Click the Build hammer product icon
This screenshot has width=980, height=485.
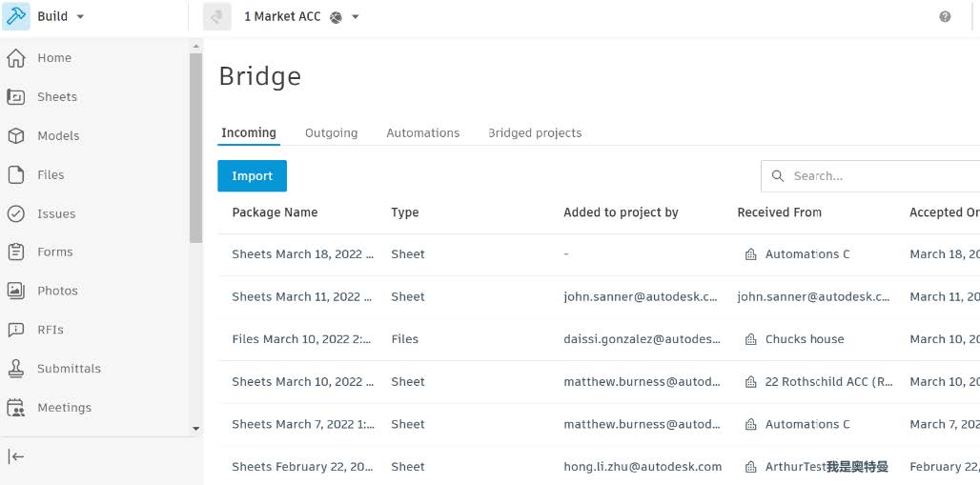[15, 16]
